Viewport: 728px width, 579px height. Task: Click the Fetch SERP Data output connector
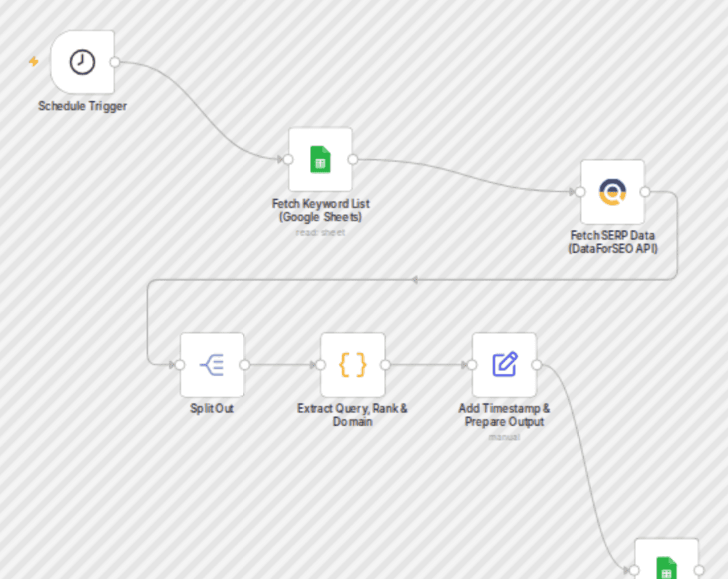644,191
